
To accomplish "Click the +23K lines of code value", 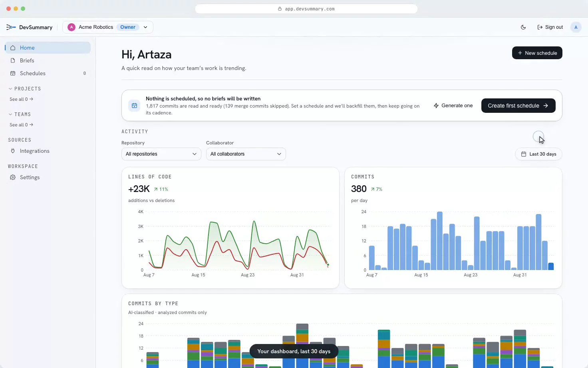I will click(139, 189).
